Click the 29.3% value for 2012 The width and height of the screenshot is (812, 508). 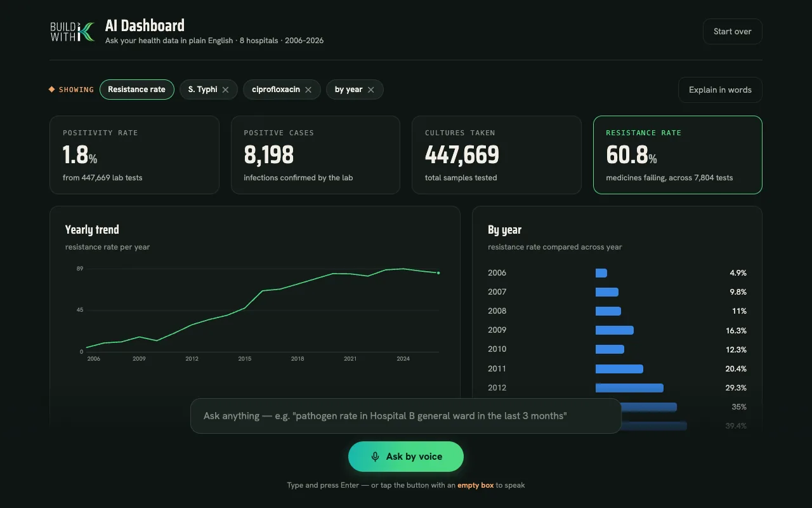(x=736, y=388)
